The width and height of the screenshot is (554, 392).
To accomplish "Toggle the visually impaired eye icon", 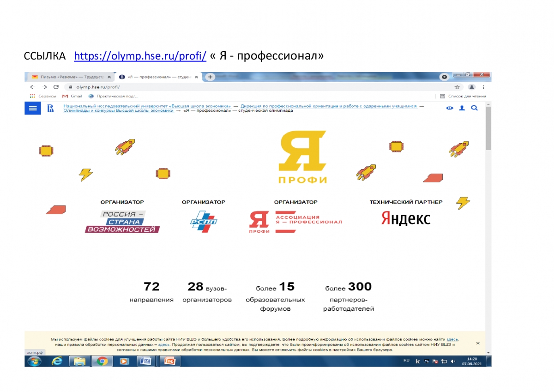I will (x=450, y=108).
